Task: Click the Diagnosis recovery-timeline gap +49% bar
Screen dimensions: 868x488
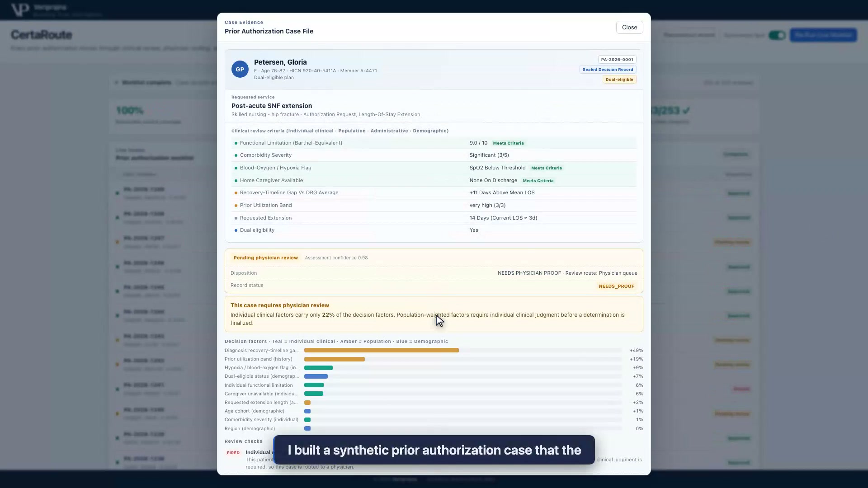Action: click(x=382, y=351)
